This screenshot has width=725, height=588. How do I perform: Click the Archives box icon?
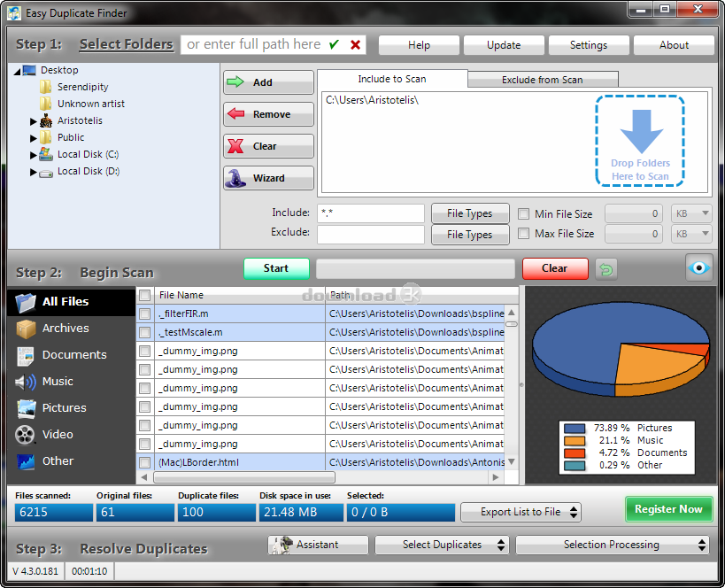click(x=26, y=329)
